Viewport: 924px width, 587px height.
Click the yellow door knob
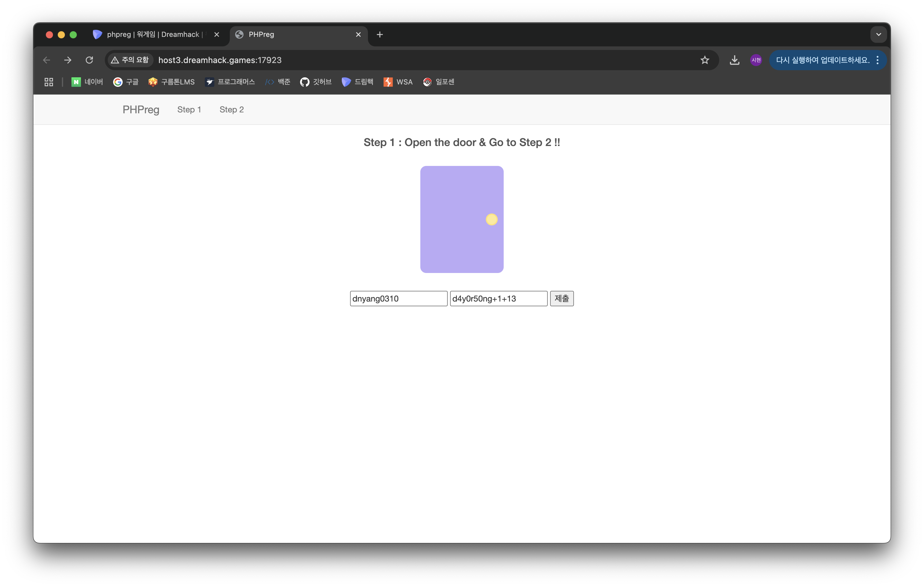coord(491,219)
